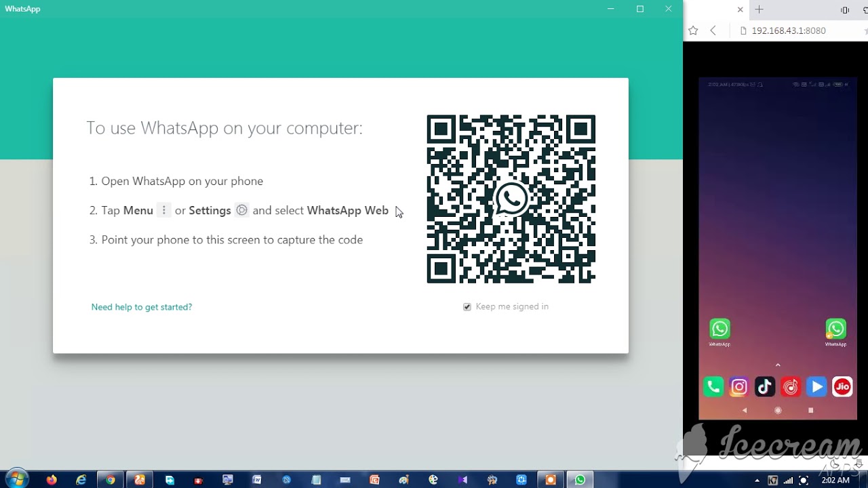Image resolution: width=868 pixels, height=488 pixels.
Task: Open the blue Play app in phone dock
Action: tap(816, 386)
